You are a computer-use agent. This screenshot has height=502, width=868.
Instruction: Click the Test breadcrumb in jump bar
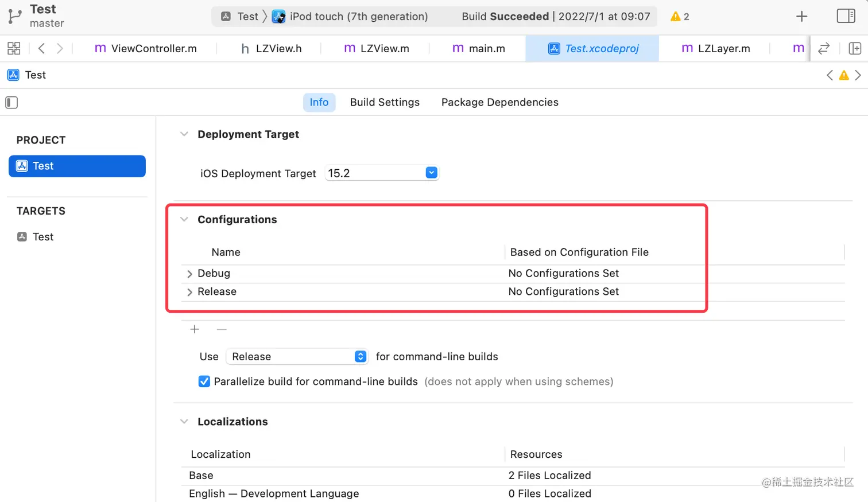pyautogui.click(x=36, y=75)
